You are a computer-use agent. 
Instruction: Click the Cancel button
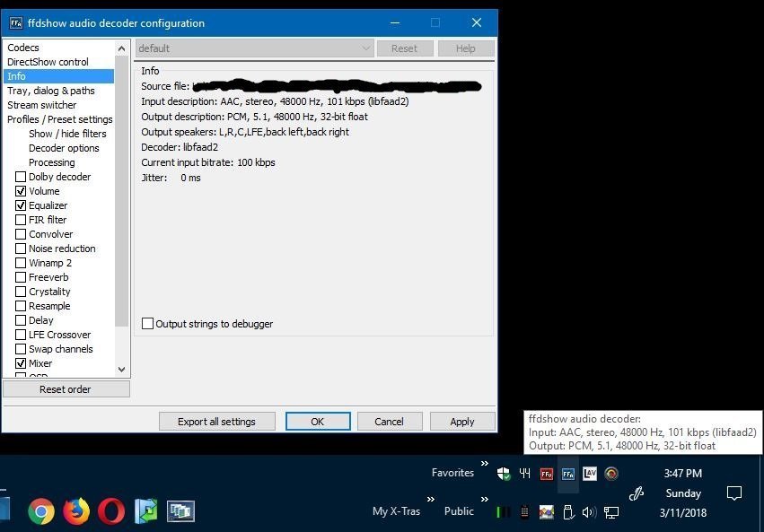pos(390,422)
